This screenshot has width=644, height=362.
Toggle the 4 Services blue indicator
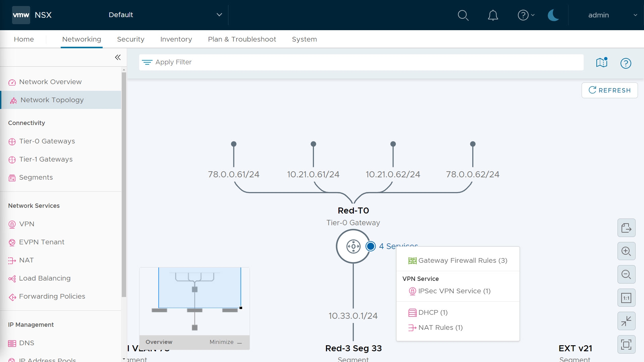tap(371, 246)
